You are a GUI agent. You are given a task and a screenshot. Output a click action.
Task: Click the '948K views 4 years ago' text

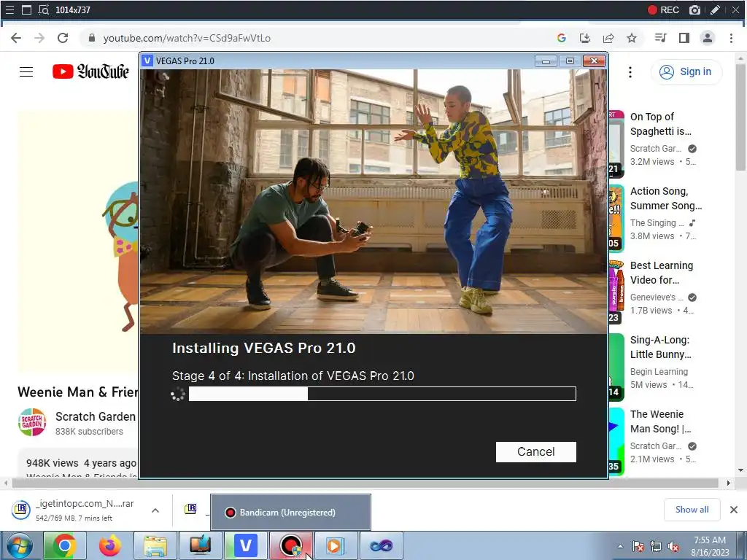81,463
